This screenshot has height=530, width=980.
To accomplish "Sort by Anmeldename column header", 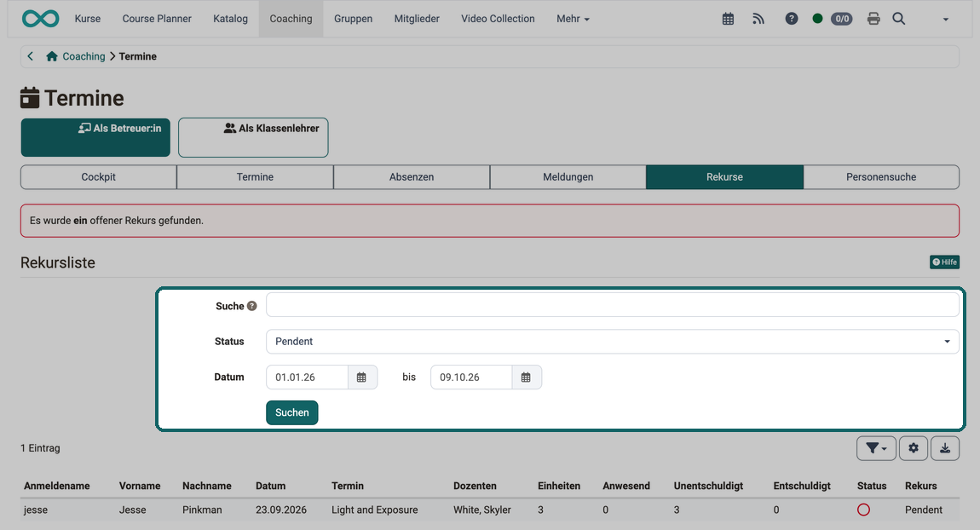I will [57, 486].
